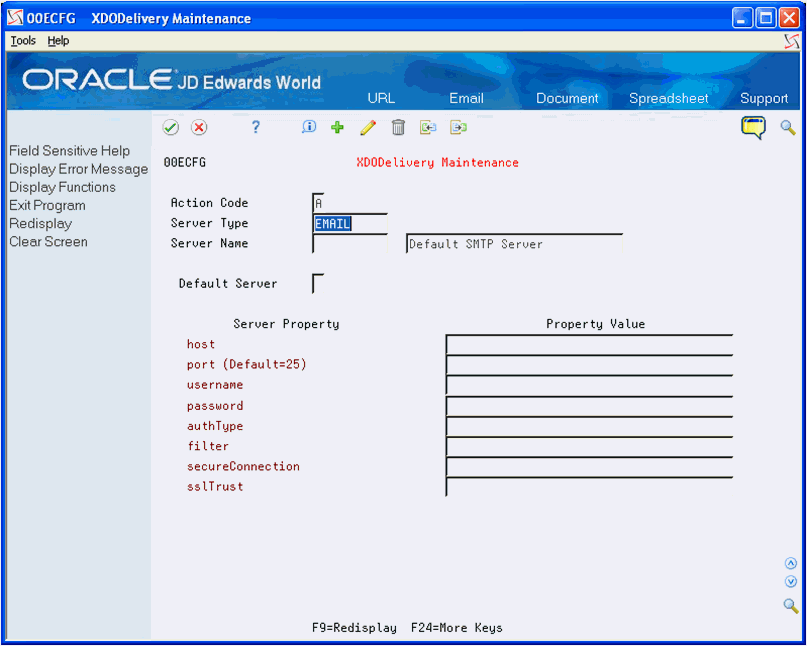Click the Server Property column header

[x=286, y=324]
